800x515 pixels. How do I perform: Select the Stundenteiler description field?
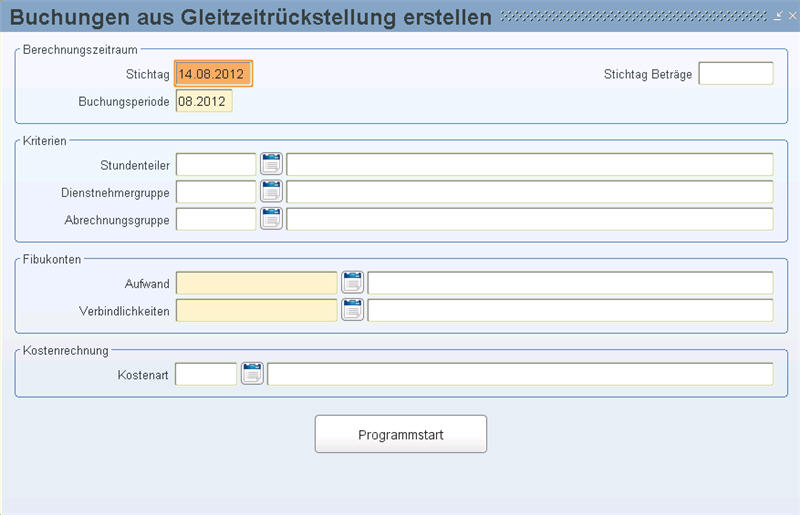pos(529,164)
